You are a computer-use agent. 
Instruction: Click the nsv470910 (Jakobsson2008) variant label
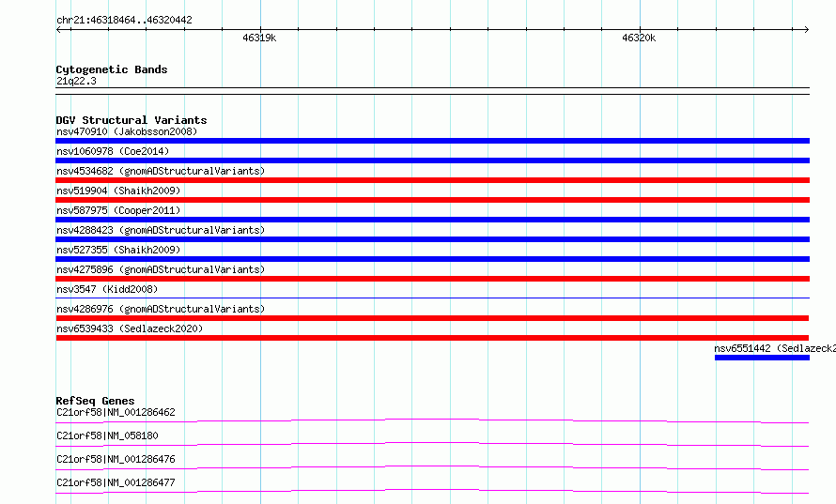coord(127,131)
